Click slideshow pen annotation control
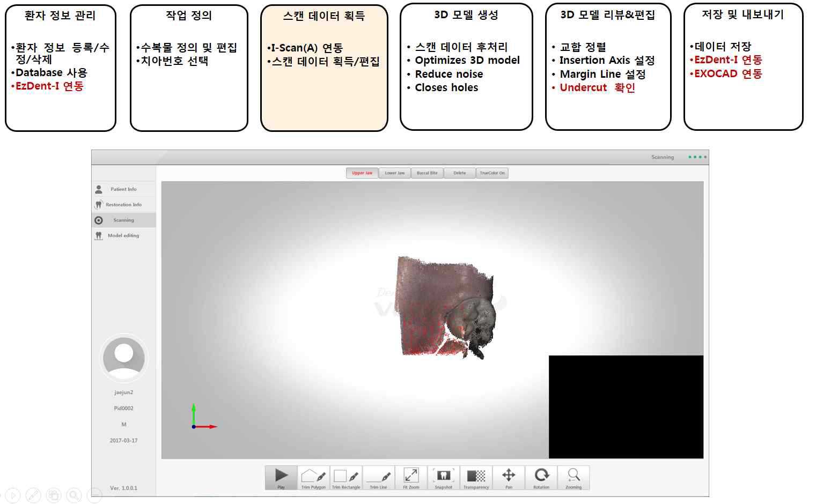 click(33, 495)
